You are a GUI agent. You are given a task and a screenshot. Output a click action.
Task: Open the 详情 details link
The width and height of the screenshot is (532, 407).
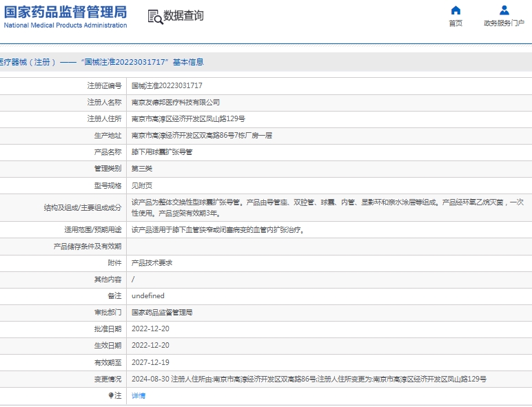point(139,395)
